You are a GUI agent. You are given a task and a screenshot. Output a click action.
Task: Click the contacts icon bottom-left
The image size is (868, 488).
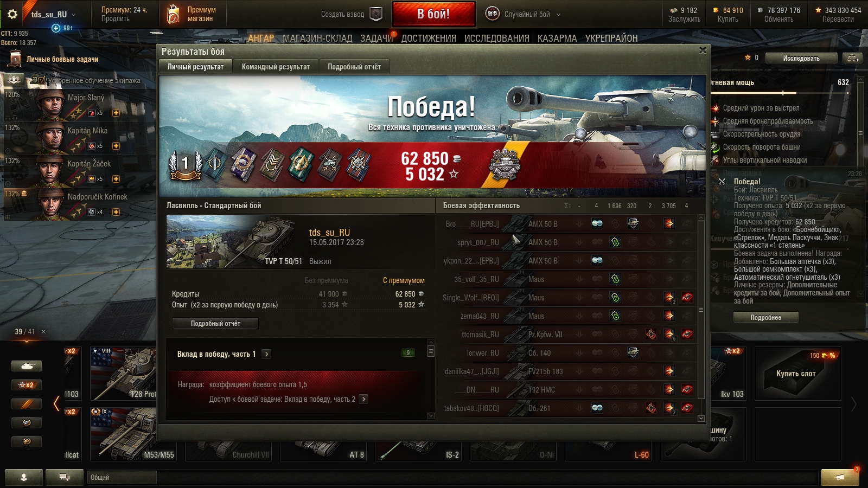pyautogui.click(x=24, y=477)
